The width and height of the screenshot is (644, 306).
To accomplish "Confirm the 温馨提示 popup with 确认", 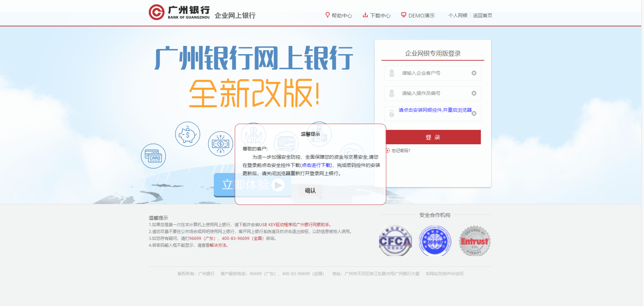I will [311, 191].
